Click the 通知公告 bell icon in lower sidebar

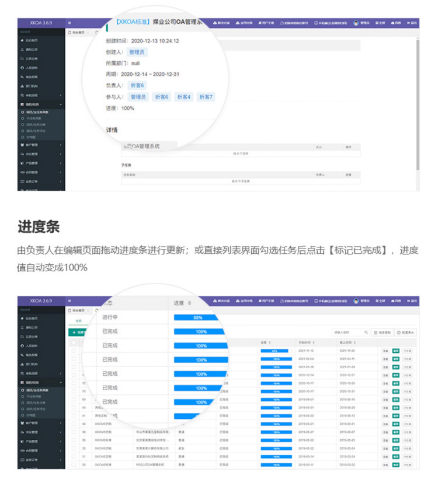(22, 327)
